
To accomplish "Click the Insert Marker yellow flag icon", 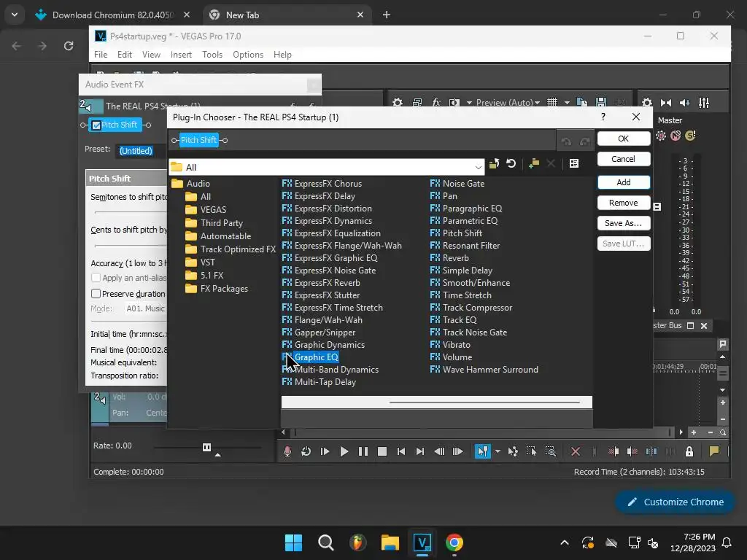I will [713, 451].
